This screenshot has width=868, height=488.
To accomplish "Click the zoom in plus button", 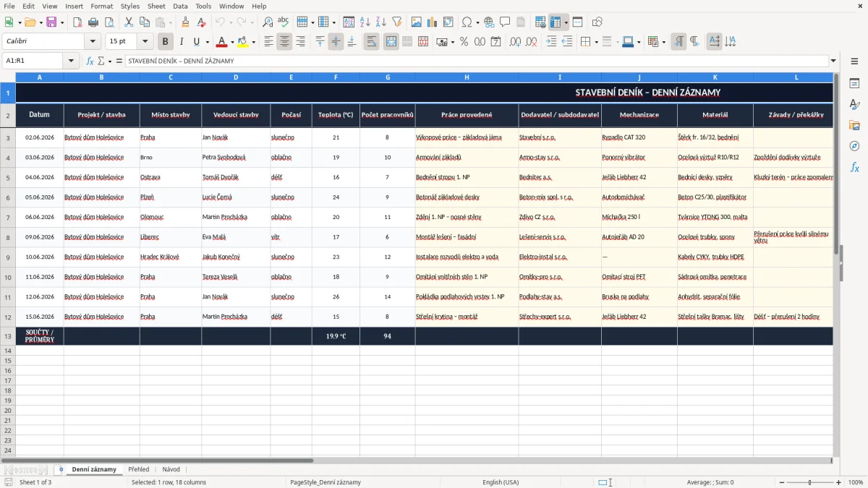I will tap(838, 482).
